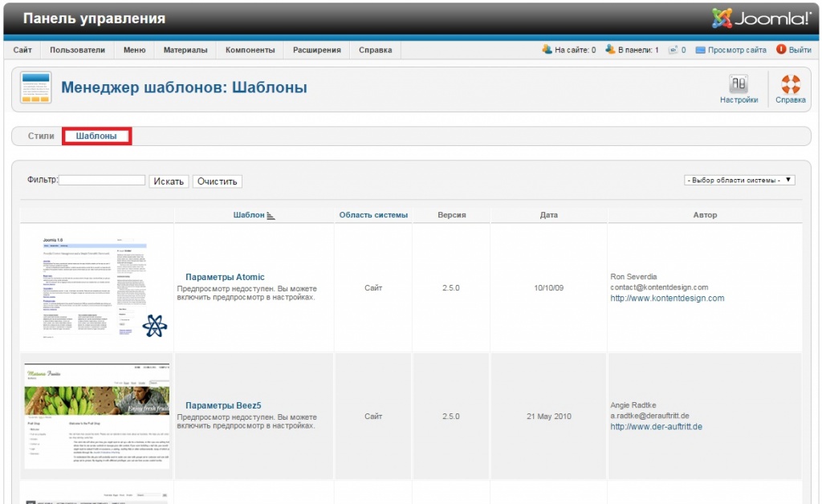The height and width of the screenshot is (504, 822).
Task: Click the messages counter icon
Action: click(x=673, y=50)
